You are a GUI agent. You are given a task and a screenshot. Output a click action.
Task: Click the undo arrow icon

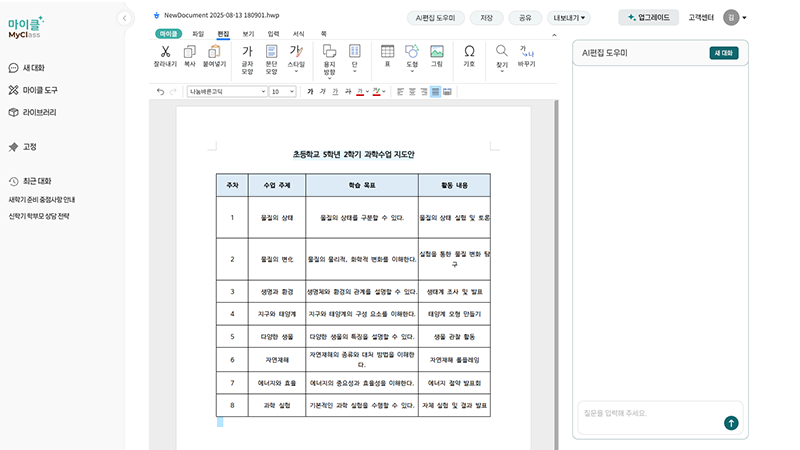point(161,91)
